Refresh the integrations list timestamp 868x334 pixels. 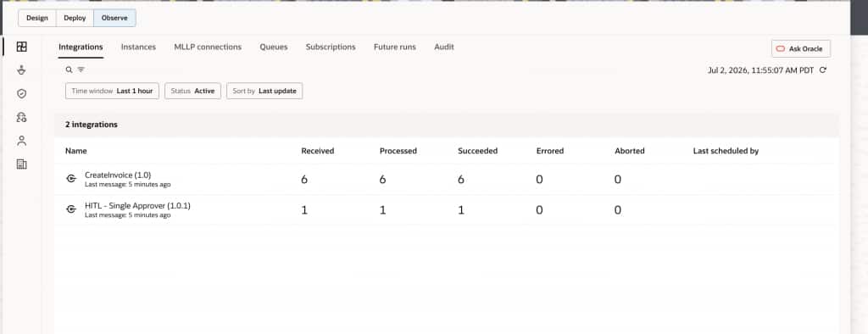(x=823, y=70)
